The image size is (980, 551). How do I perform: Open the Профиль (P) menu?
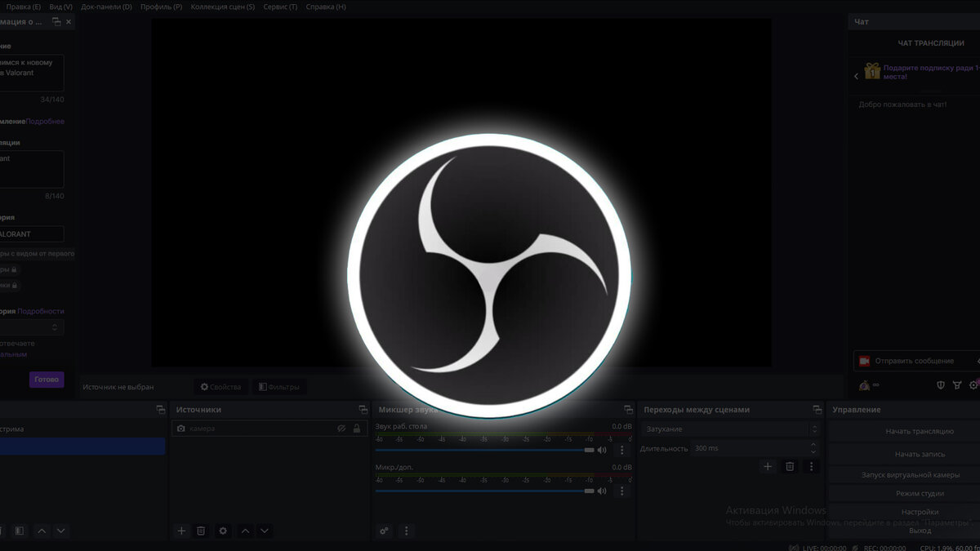(162, 7)
